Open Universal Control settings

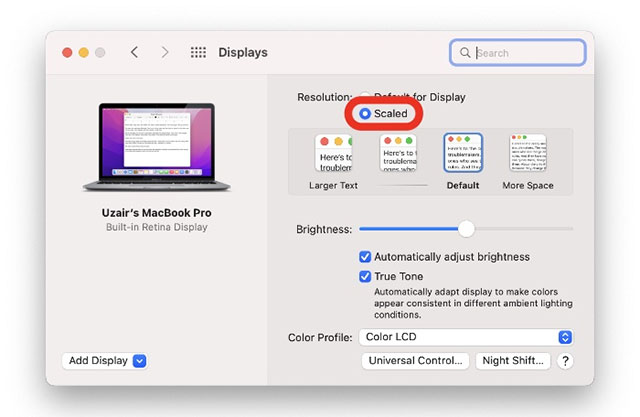pos(415,361)
